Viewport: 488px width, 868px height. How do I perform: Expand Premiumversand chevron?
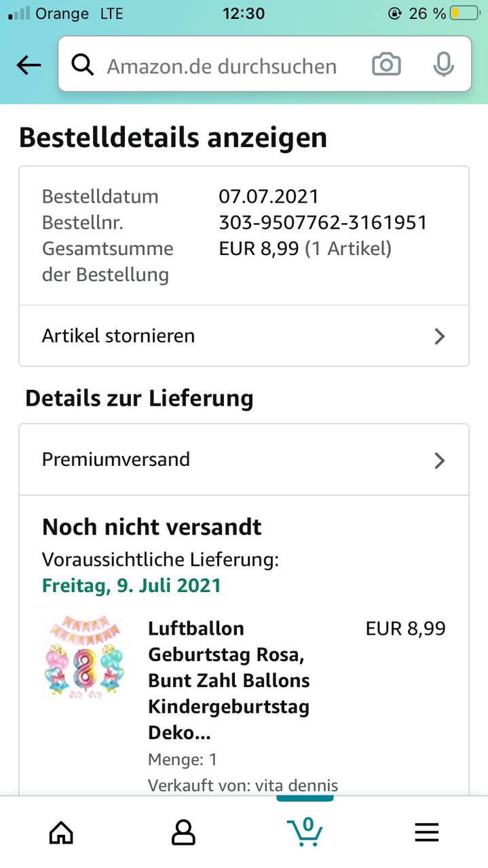pyautogui.click(x=440, y=460)
